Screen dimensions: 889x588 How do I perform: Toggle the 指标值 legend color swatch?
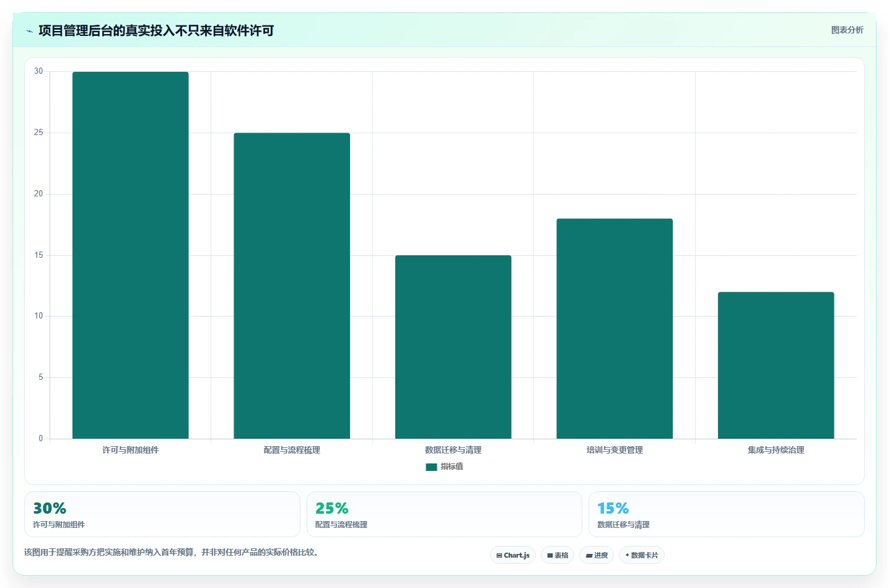click(431, 467)
